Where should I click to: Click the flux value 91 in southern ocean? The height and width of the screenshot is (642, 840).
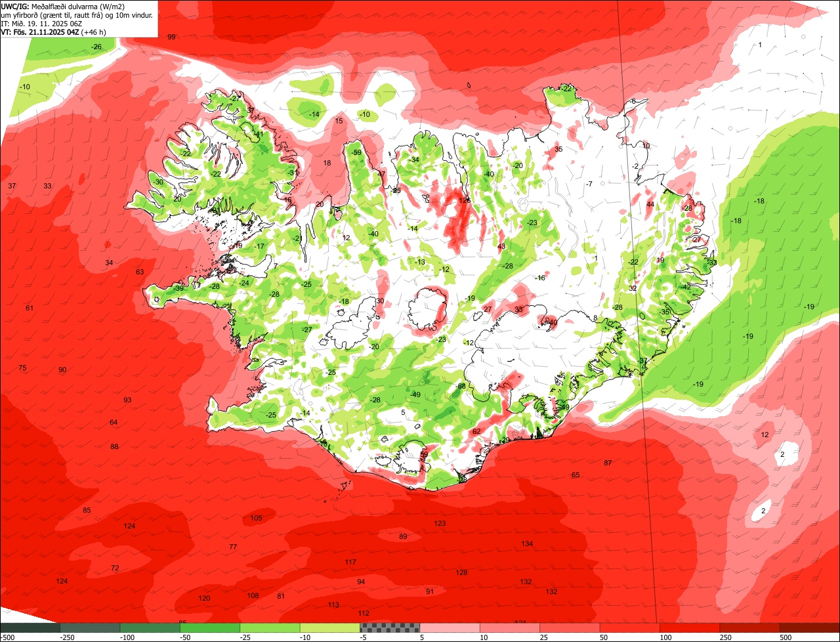[430, 591]
